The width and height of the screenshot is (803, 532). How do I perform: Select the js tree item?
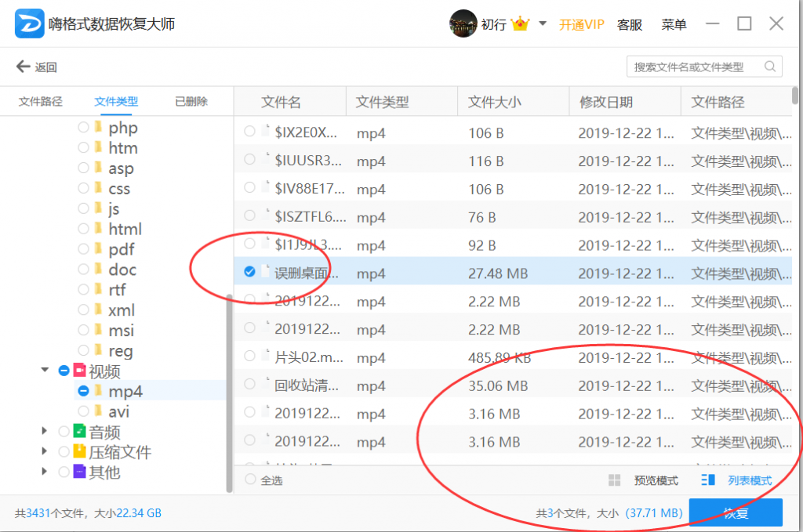click(114, 208)
